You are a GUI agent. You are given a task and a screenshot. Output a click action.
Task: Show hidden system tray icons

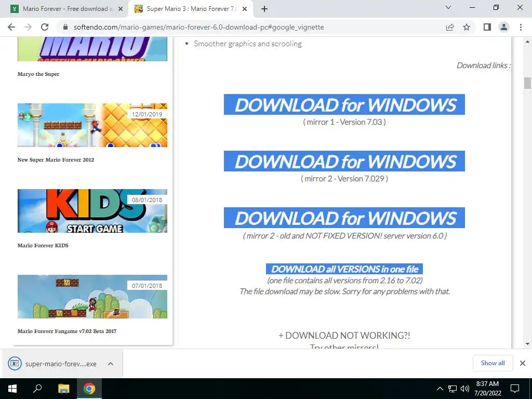(440, 389)
